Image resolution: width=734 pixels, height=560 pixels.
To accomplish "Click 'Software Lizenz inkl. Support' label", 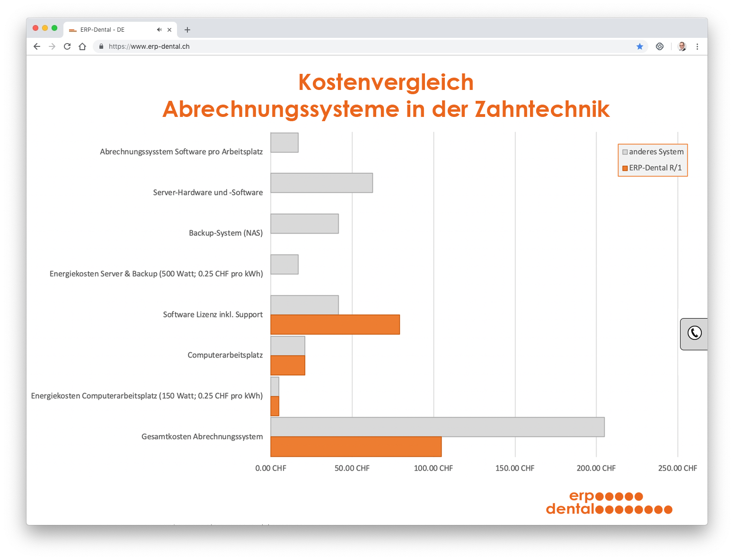I will [213, 314].
